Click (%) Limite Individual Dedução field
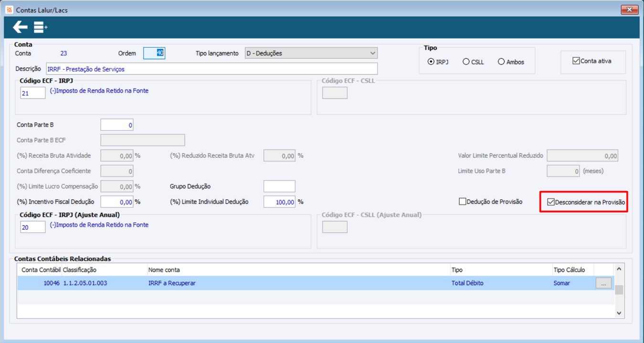The image size is (644, 343). pyautogui.click(x=279, y=202)
